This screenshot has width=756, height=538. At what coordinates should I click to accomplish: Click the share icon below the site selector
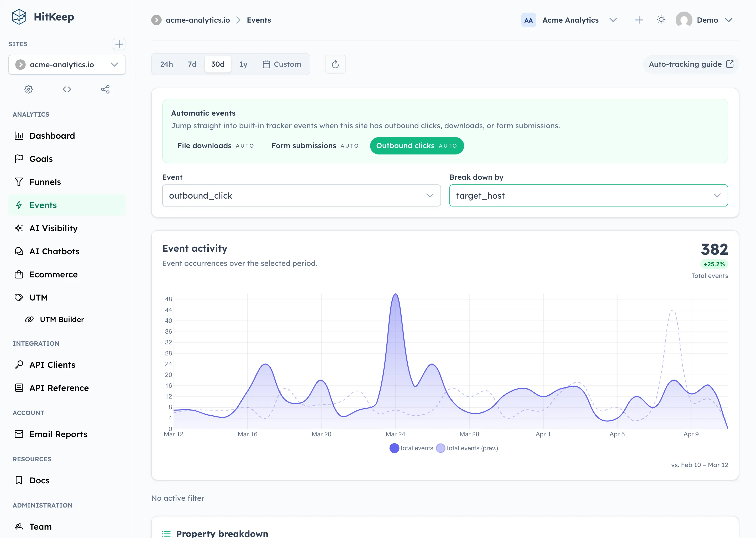[105, 89]
